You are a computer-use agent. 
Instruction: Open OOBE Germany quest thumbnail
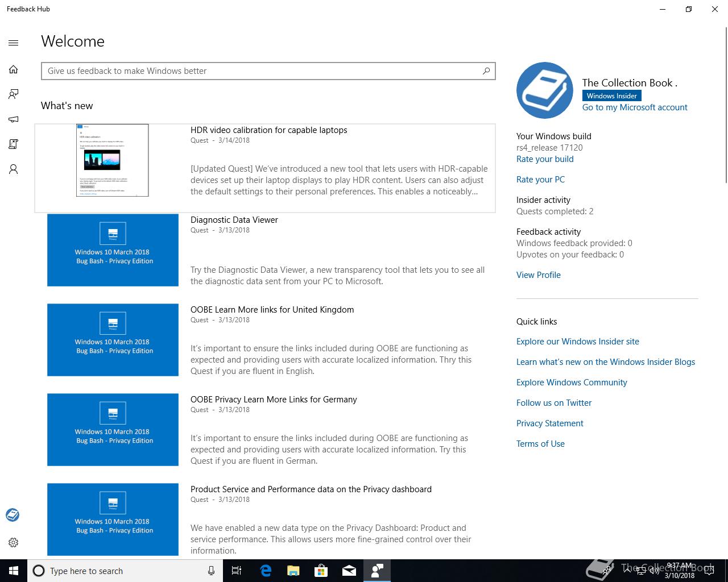click(x=113, y=430)
